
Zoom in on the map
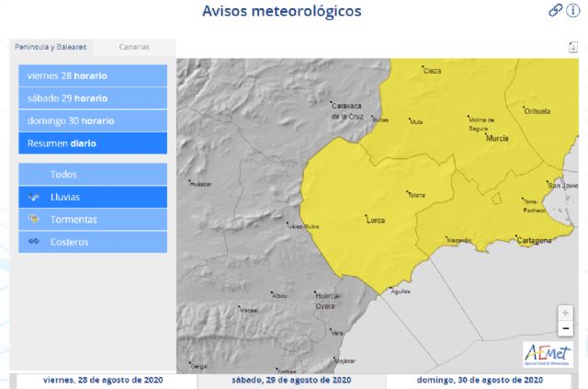click(x=565, y=313)
